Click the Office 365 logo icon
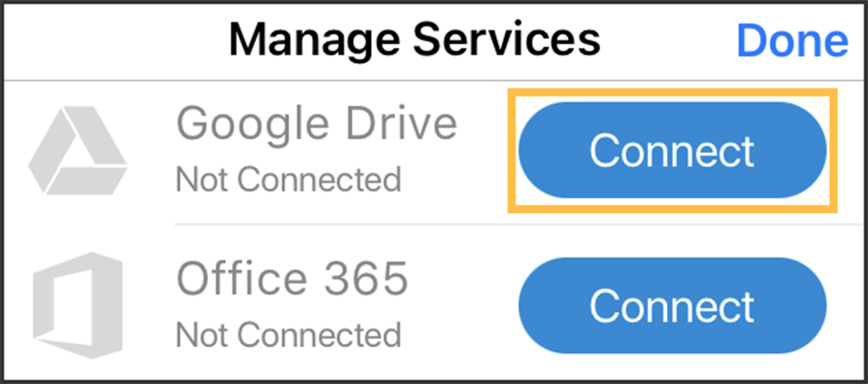Viewport: 868px width, 384px height. [78, 306]
